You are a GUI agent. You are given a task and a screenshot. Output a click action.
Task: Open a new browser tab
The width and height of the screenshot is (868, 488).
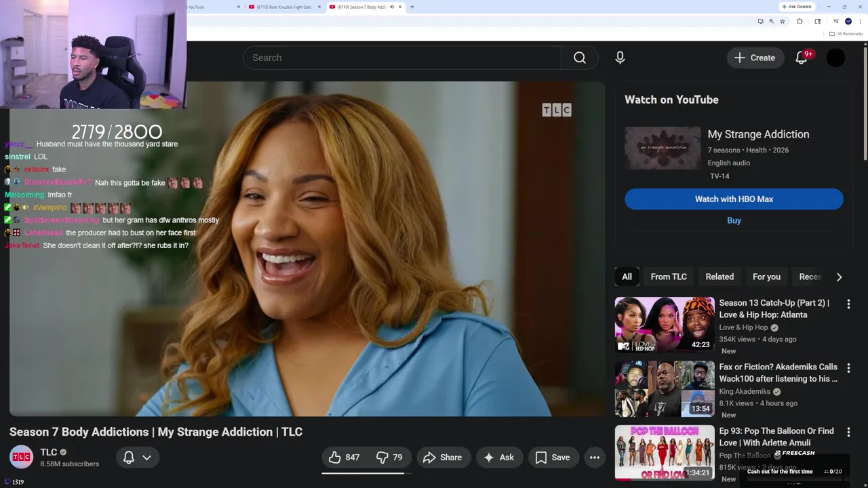[412, 7]
